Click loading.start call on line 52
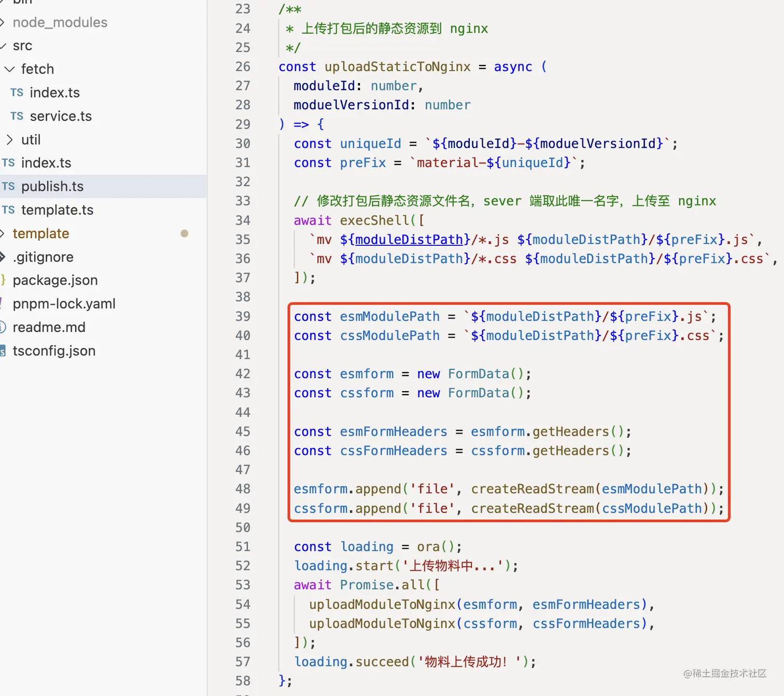 [344, 566]
